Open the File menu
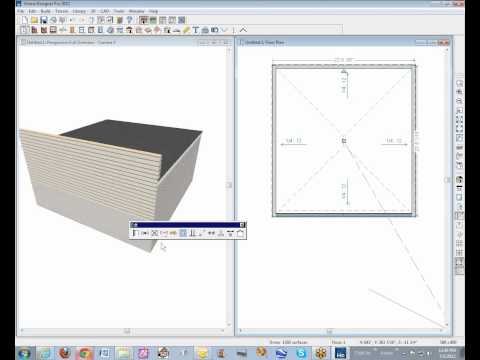 click(x=21, y=11)
